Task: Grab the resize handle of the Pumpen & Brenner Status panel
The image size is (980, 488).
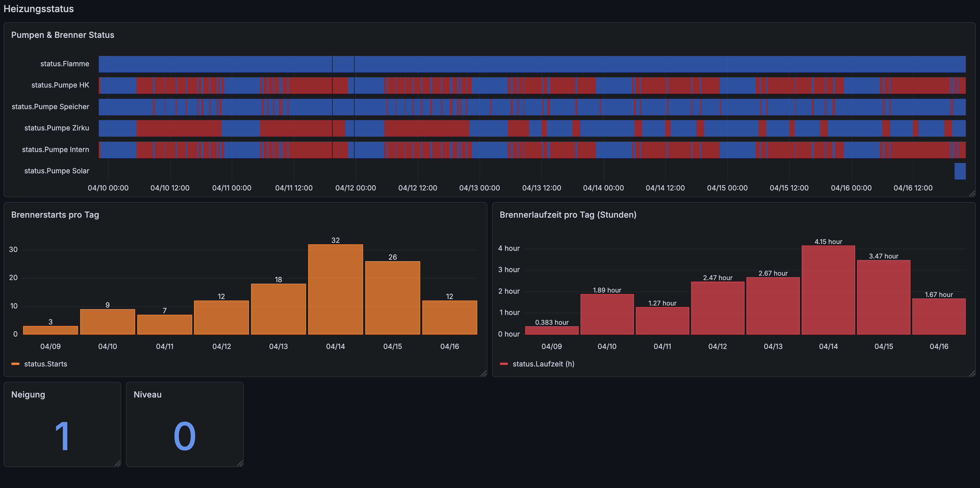Action: coord(972,194)
